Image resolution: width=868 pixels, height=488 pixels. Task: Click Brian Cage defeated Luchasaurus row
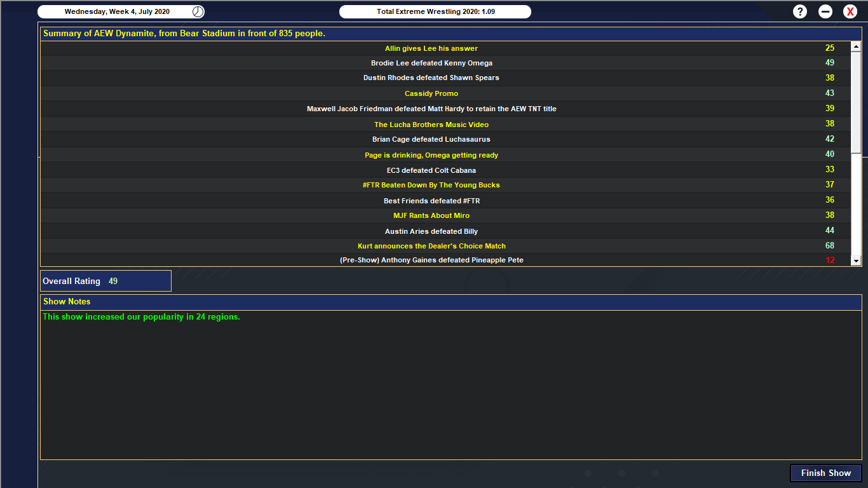[431, 139]
